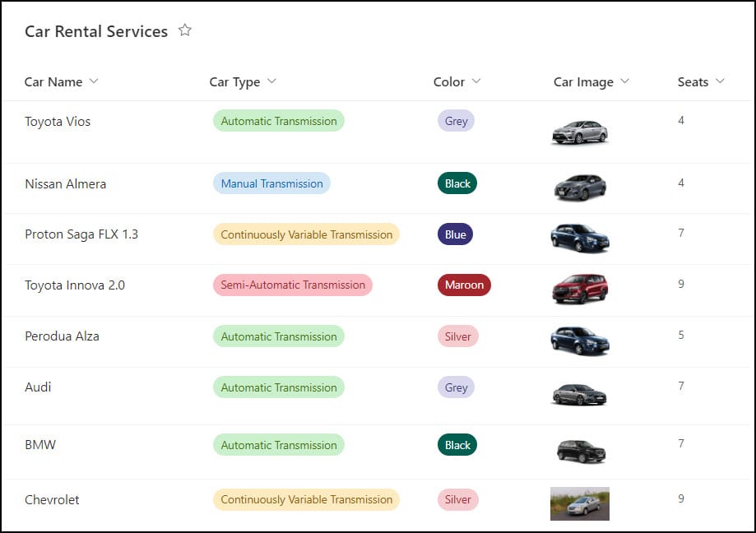Click Proton Saga Continuously Variable Transmission pill
756x533 pixels.
306,234
